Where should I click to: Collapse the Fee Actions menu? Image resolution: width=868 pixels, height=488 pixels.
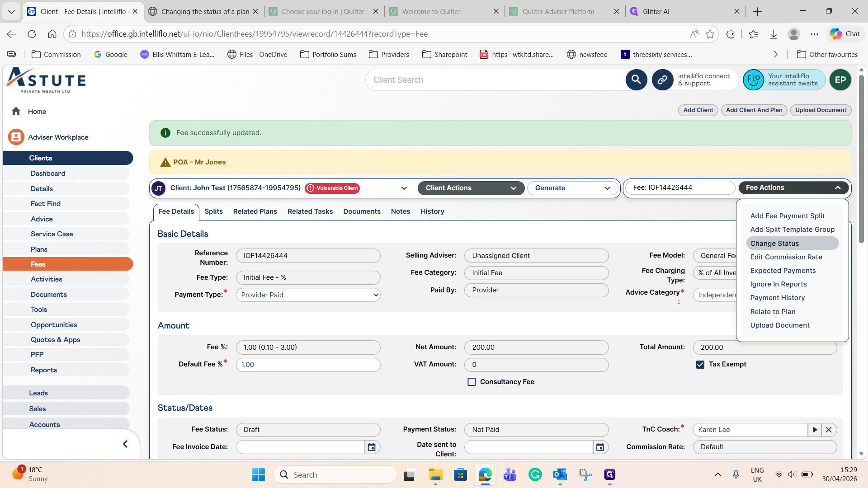793,188
